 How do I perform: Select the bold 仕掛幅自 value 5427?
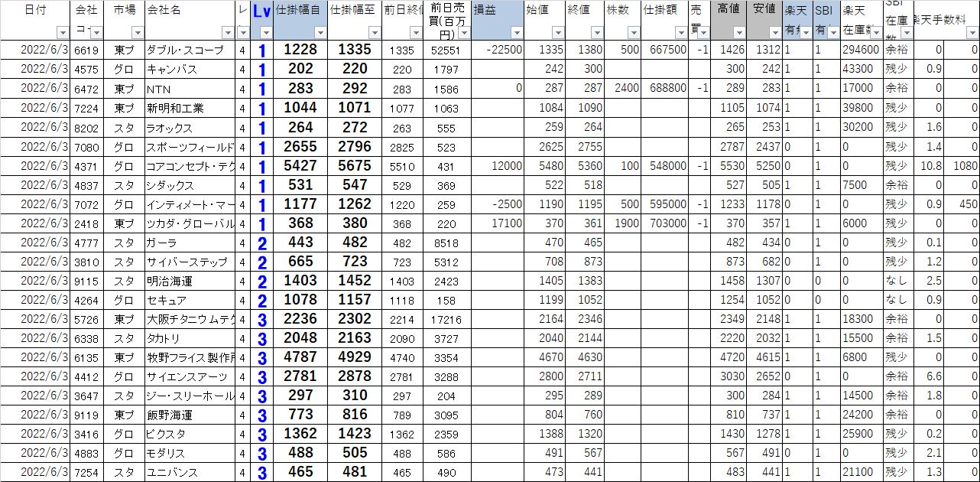300,166
